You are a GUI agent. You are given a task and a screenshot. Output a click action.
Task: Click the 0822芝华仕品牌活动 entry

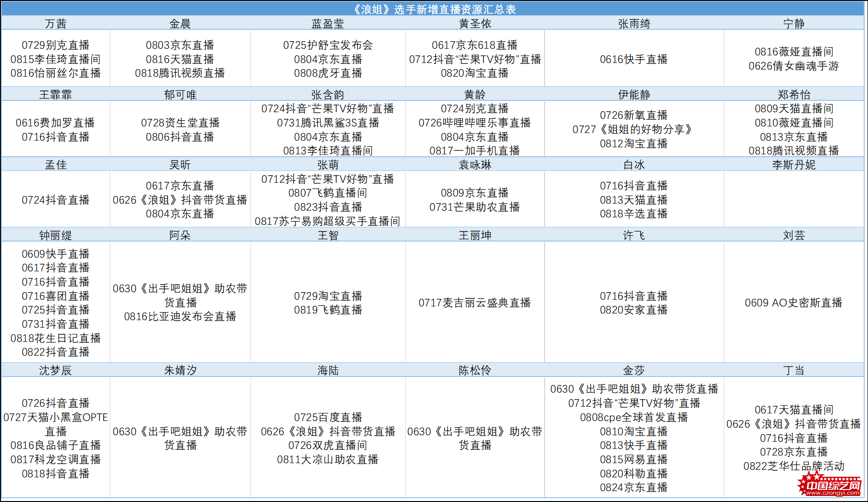pyautogui.click(x=794, y=466)
